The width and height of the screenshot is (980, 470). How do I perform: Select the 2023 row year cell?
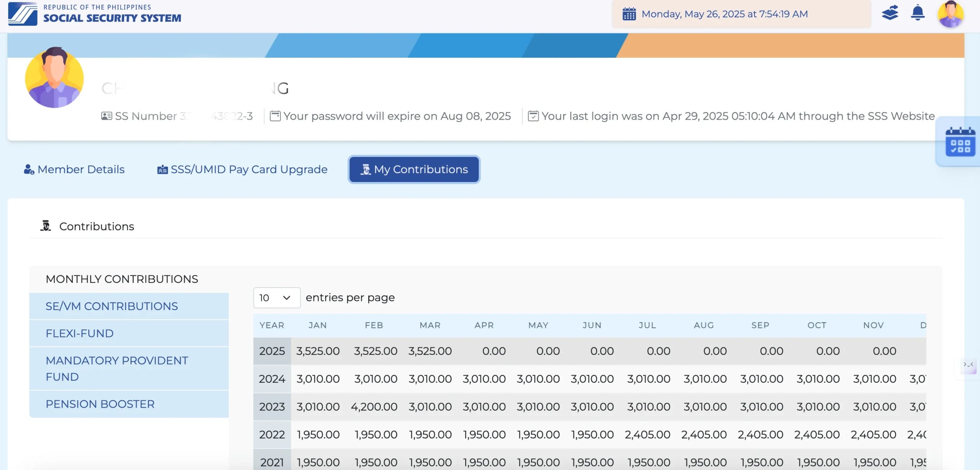coord(272,407)
